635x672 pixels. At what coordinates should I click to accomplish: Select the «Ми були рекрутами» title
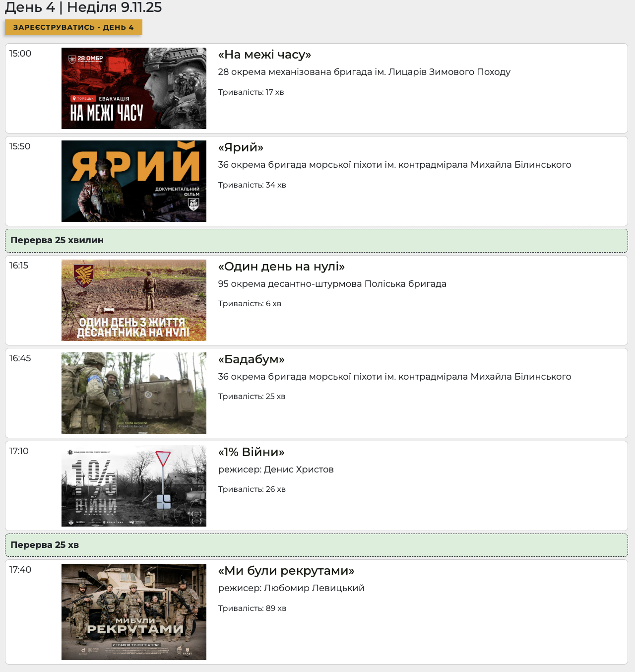pyautogui.click(x=286, y=571)
